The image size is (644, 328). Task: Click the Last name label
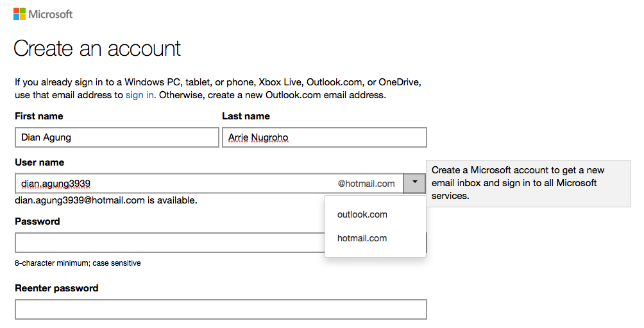tap(246, 116)
